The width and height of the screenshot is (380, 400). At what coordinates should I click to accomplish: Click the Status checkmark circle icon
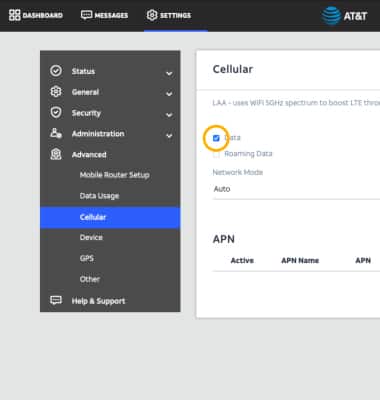[x=56, y=71]
